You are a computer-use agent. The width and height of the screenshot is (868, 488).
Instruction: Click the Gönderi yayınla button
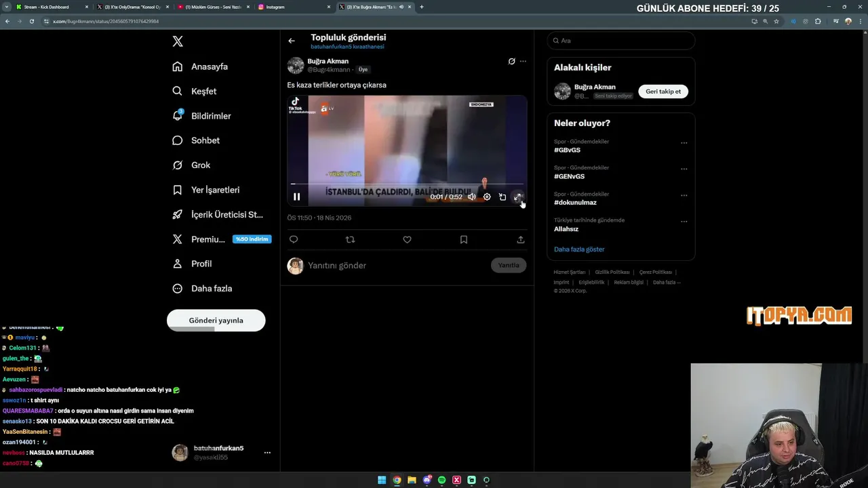click(x=216, y=321)
